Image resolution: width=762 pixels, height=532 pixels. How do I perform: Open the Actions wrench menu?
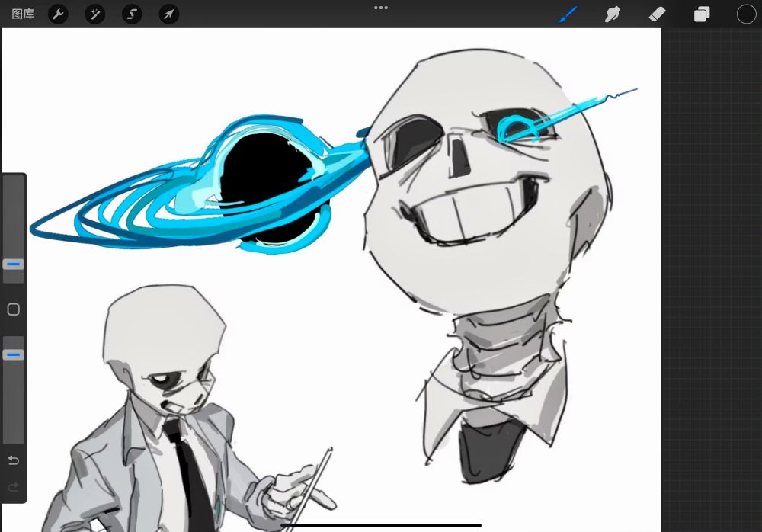[x=59, y=14]
